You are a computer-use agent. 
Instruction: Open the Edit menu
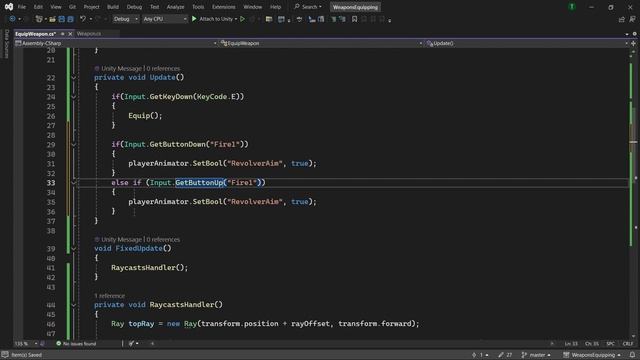click(x=38, y=7)
